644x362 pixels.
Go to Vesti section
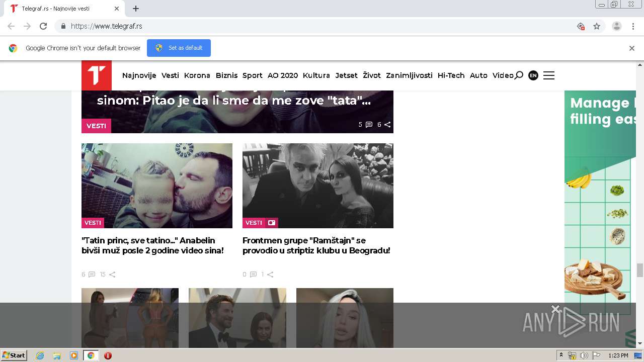[x=170, y=75]
